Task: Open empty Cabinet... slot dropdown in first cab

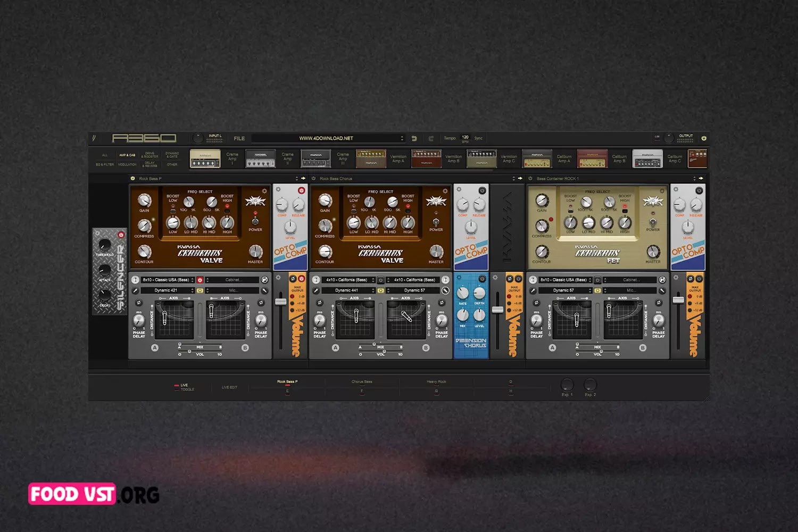Action: [x=232, y=280]
